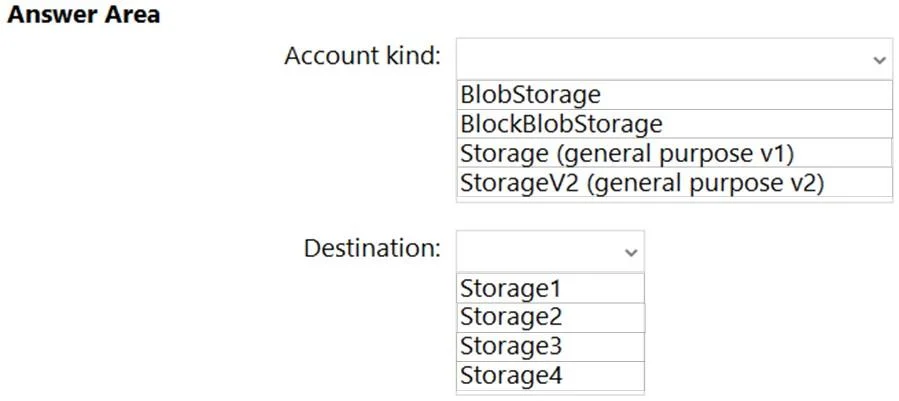Select Storage2 in Destination list
Viewport: 899px width, 401px height.
550,317
